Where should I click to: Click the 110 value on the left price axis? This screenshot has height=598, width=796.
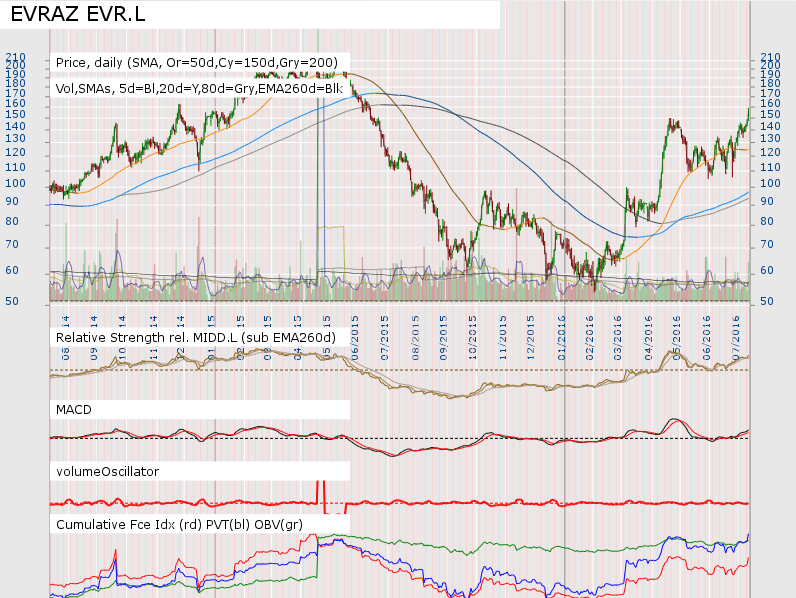tap(15, 167)
